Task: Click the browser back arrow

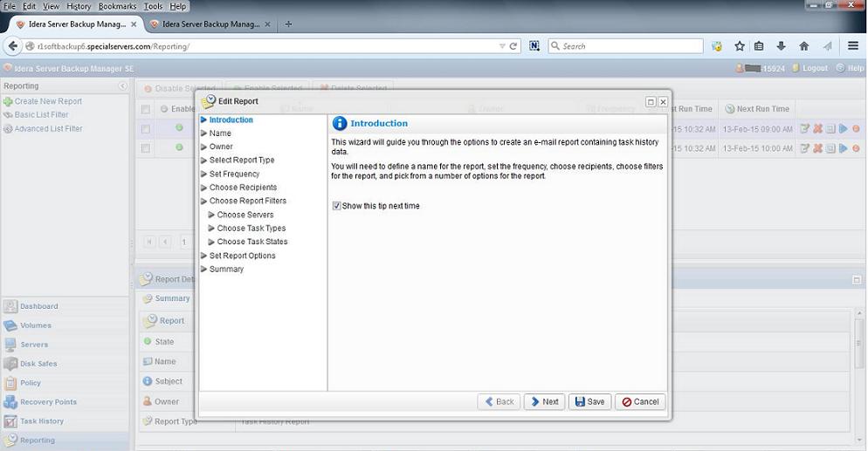Action: (13, 46)
